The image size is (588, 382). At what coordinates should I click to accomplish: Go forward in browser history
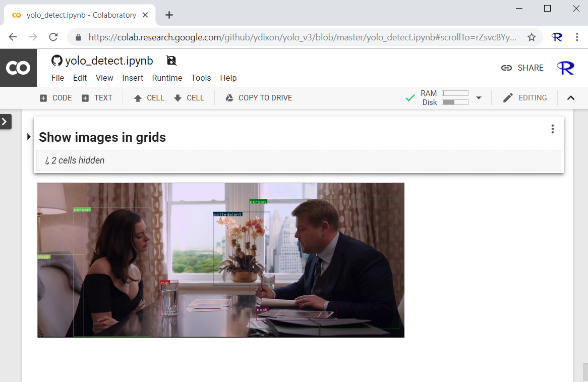tap(33, 37)
